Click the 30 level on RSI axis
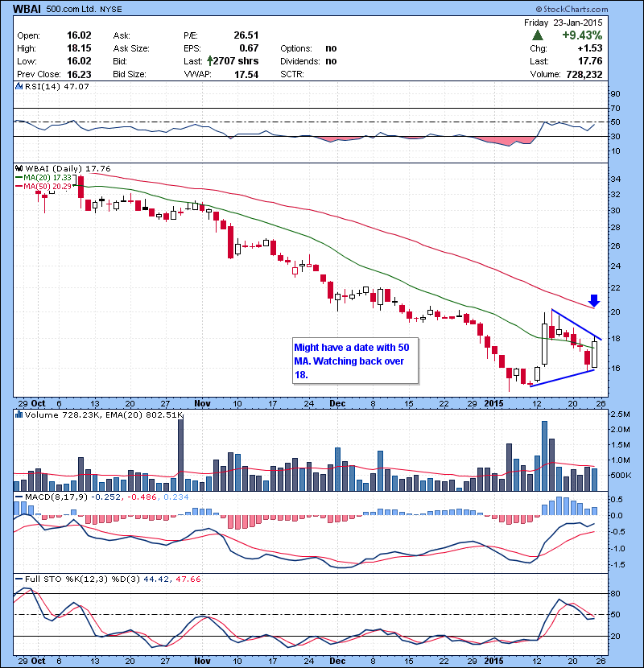This screenshot has width=644, height=668. coord(616,136)
